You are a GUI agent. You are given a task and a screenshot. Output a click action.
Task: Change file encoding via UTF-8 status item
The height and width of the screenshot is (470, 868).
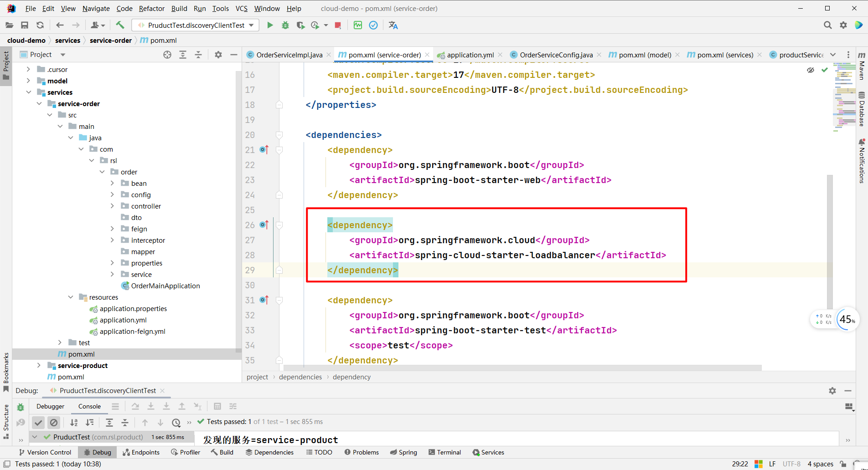click(791, 464)
